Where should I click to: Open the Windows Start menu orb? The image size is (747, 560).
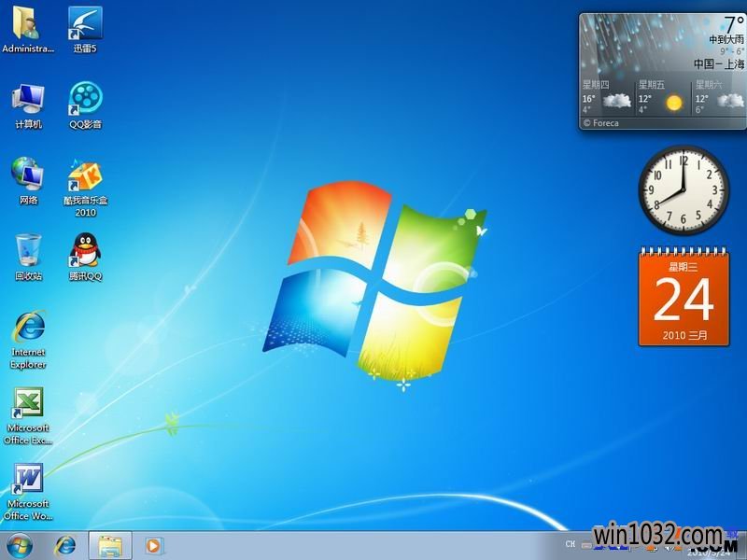(x=20, y=544)
